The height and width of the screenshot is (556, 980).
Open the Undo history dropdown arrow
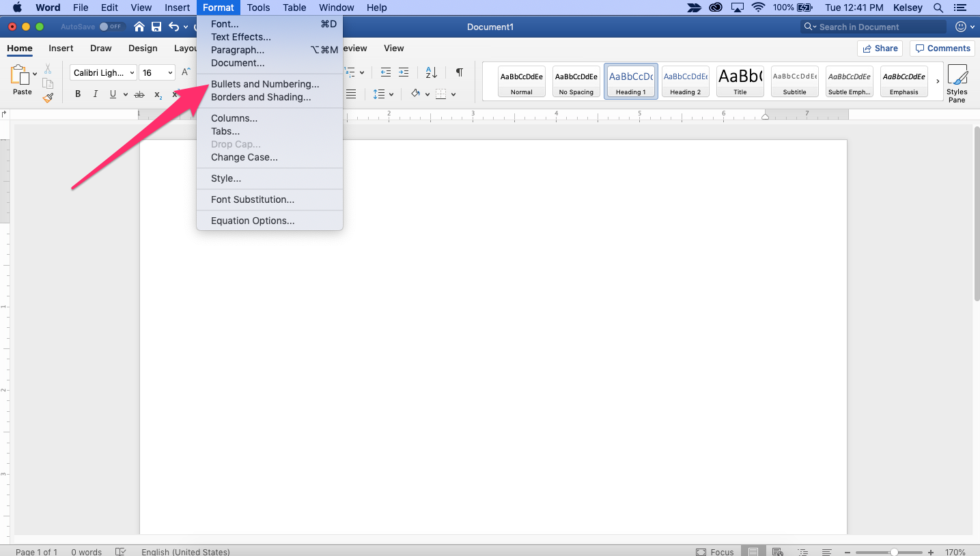pyautogui.click(x=186, y=27)
